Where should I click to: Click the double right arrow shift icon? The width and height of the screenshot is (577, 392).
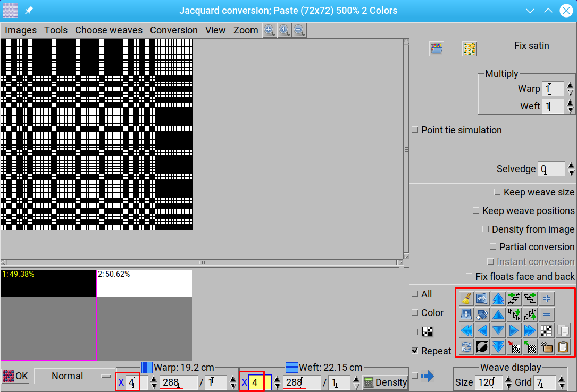click(x=530, y=330)
